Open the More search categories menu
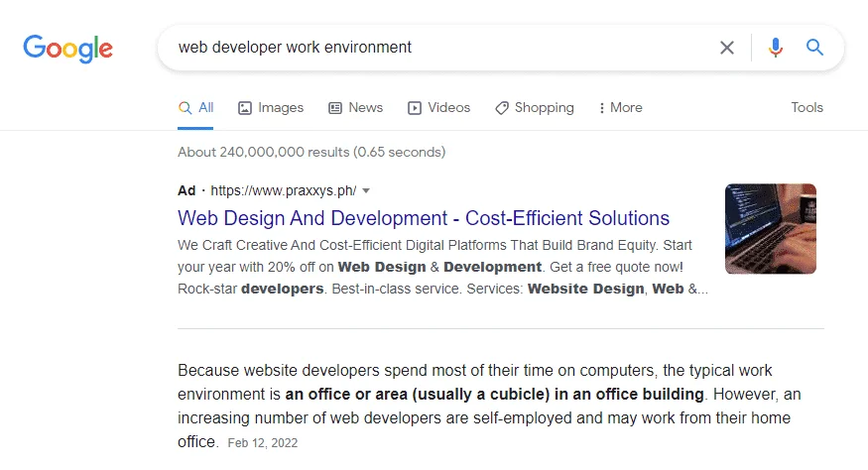The image size is (868, 470). 620,107
